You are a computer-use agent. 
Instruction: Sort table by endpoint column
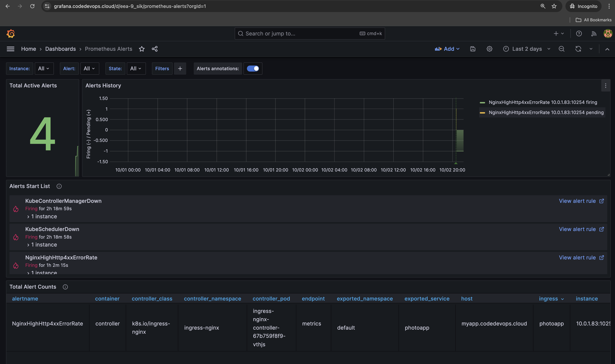click(x=313, y=299)
